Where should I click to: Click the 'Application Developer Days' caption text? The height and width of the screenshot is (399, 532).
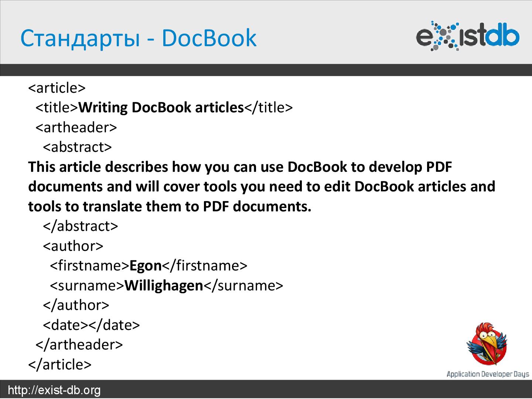(x=488, y=374)
